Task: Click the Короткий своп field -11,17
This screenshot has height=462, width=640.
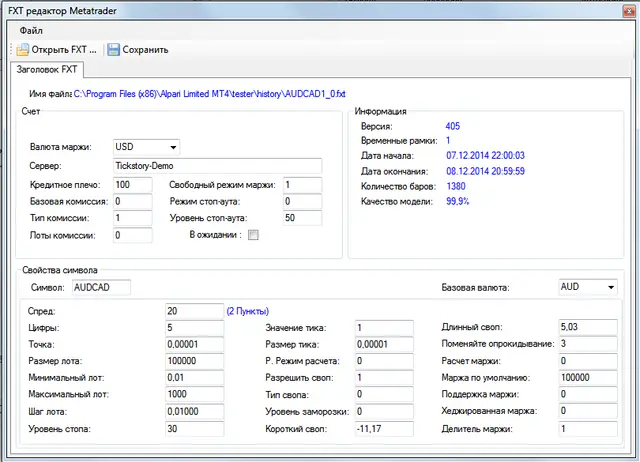Action: click(384, 429)
